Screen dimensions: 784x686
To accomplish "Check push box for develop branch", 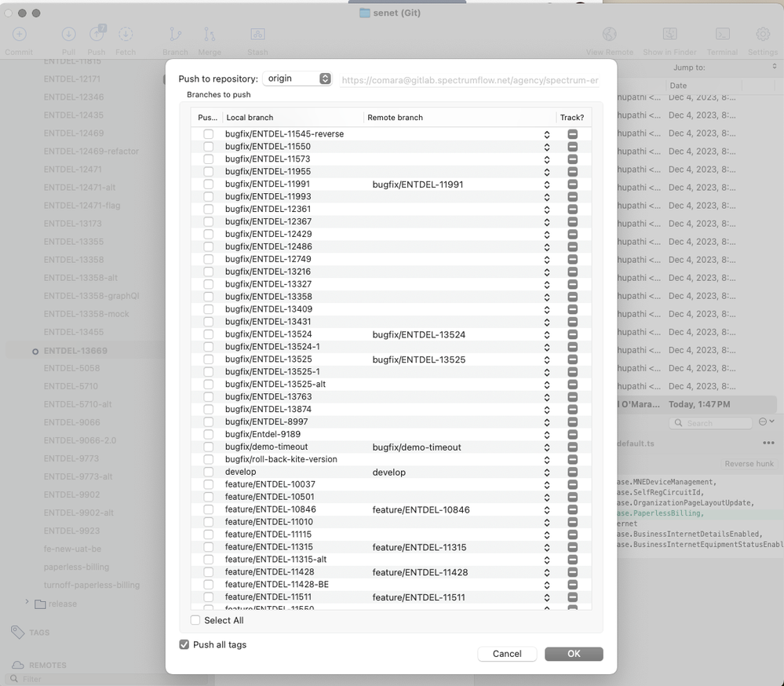I will (209, 472).
